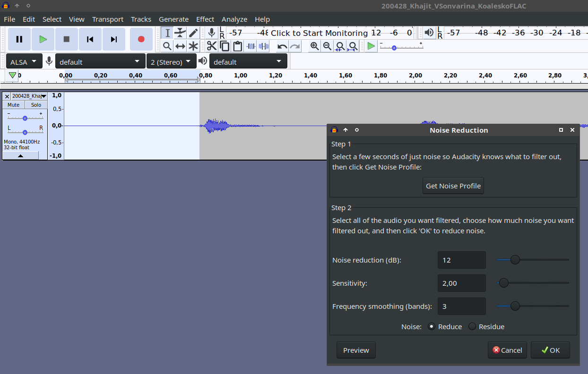Viewport: 588px width, 374px height.
Task: Click the Zoom In magnifier icon
Action: click(314, 46)
